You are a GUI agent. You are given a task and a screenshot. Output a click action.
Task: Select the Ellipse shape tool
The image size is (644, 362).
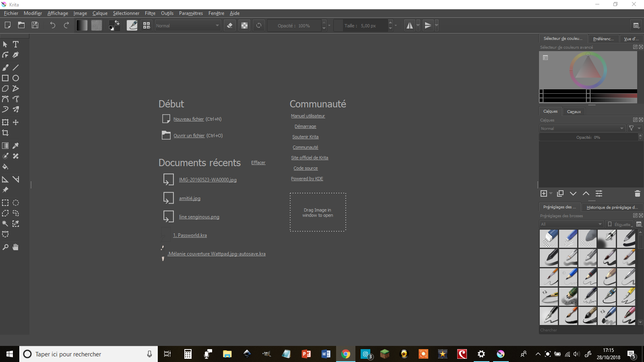tap(16, 78)
